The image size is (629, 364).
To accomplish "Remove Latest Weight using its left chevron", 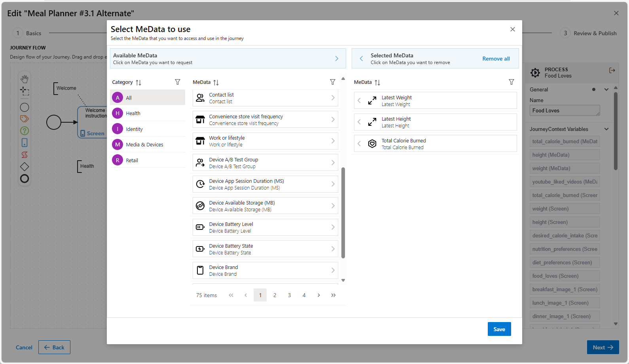I will tap(359, 100).
